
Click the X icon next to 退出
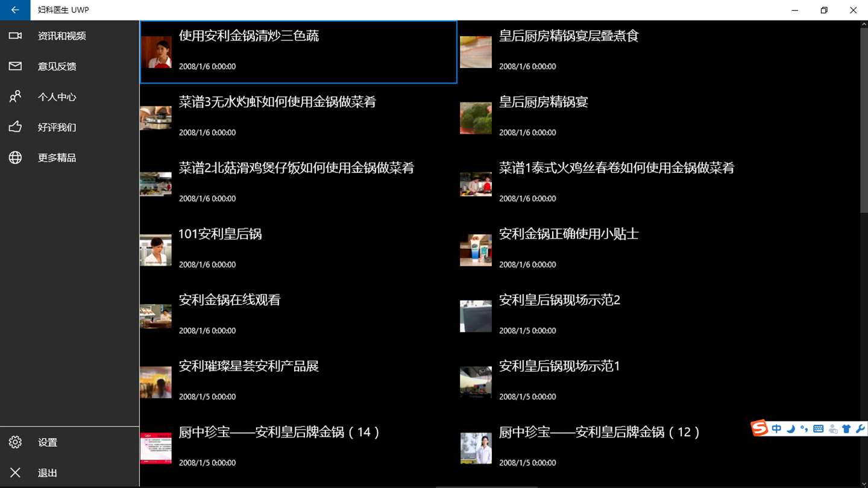[15, 473]
